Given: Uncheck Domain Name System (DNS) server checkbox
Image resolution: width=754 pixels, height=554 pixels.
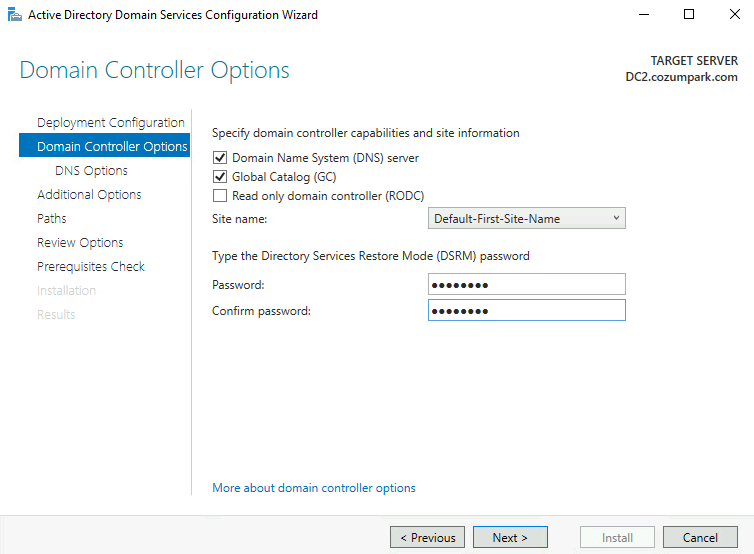Looking at the screenshot, I should pyautogui.click(x=220, y=158).
